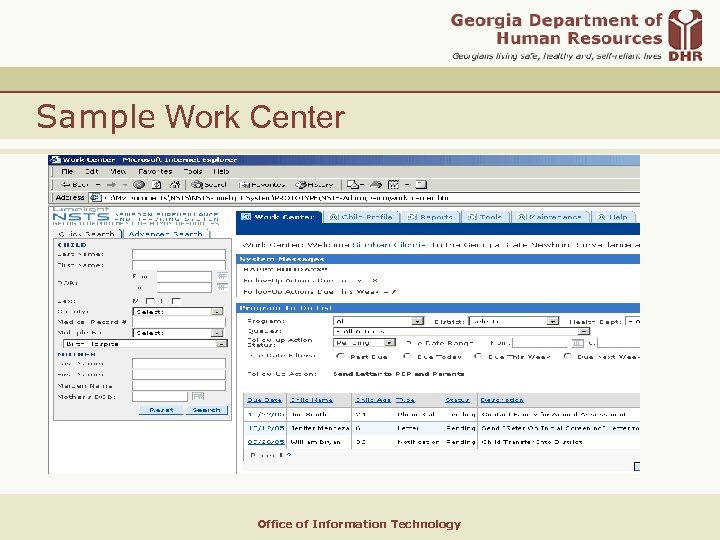Open the Help menu in menu bar
Viewport: 720px width, 540px height.
coord(221,171)
